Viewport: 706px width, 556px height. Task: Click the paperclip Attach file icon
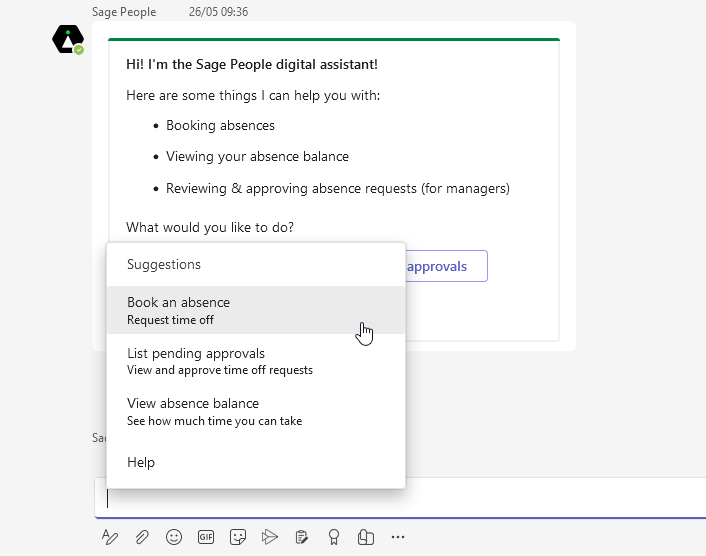point(142,537)
